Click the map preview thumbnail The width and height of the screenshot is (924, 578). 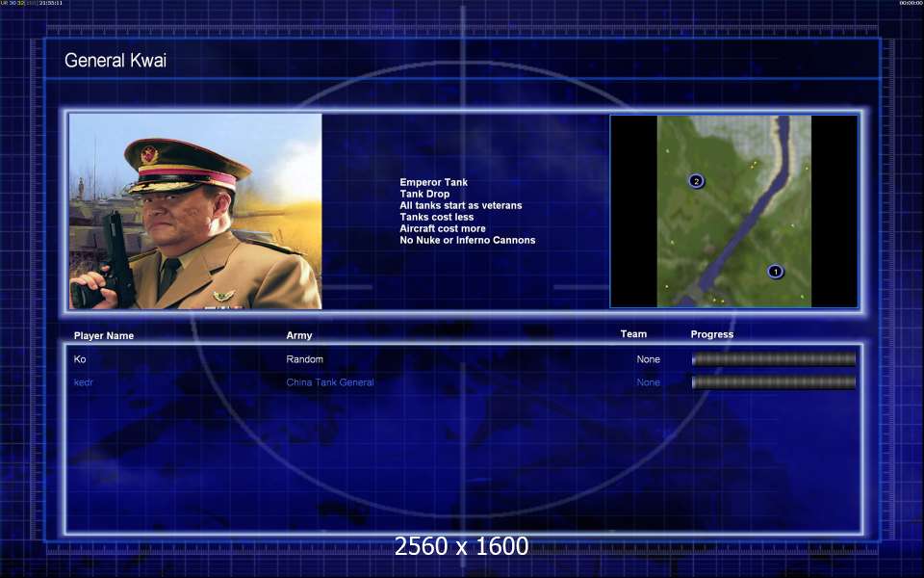click(734, 211)
